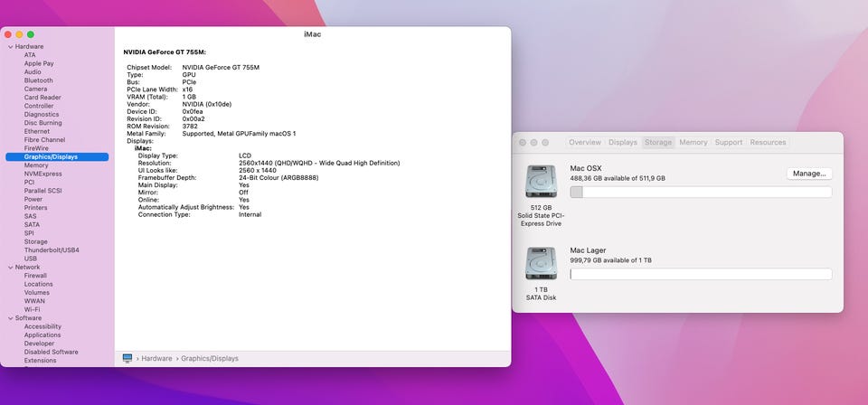Open Volumes under Network
The height and width of the screenshot is (405, 868).
tap(37, 293)
